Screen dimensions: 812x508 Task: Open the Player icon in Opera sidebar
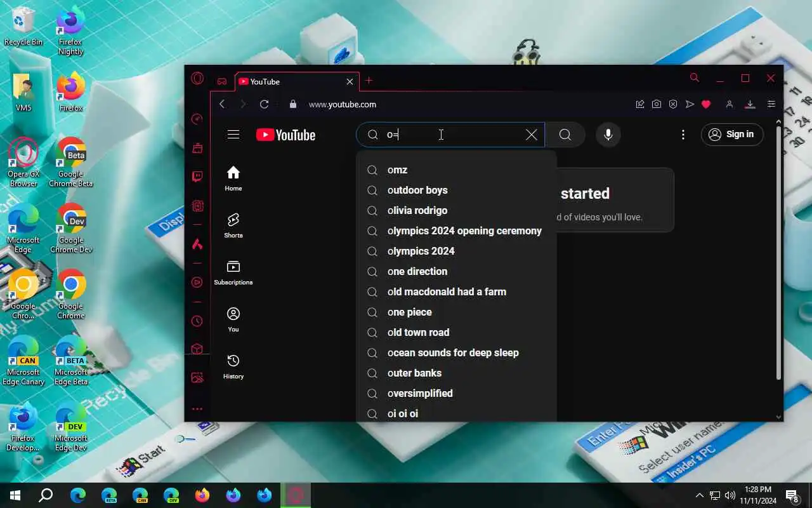coord(197,282)
